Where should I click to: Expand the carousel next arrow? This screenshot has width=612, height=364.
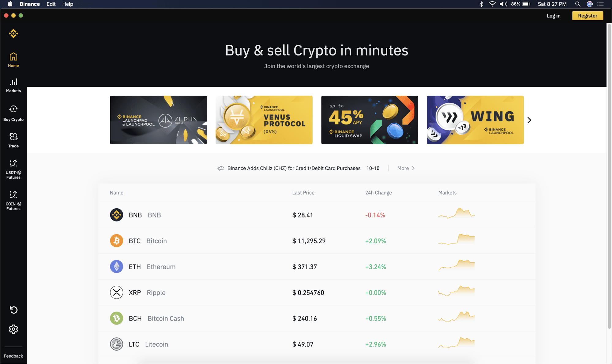(530, 120)
